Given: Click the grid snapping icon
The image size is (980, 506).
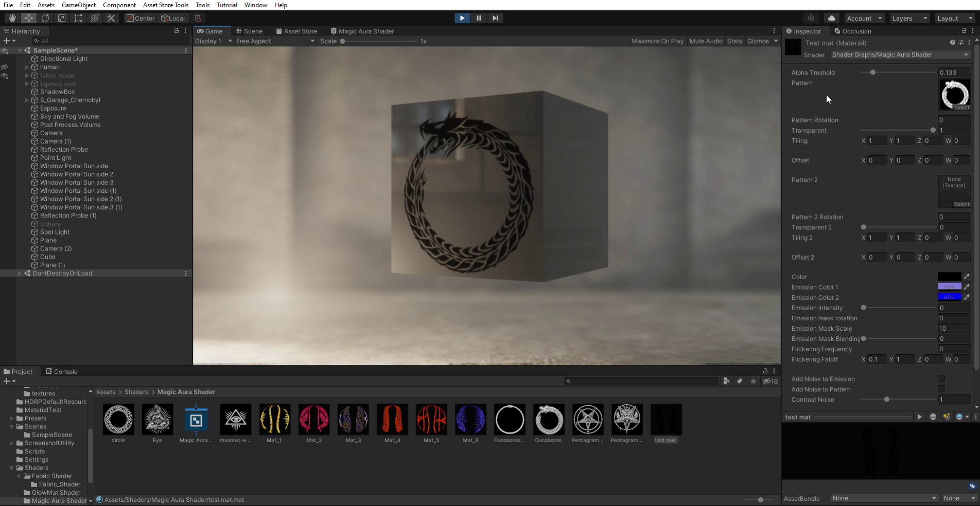Looking at the screenshot, I should tap(198, 18).
